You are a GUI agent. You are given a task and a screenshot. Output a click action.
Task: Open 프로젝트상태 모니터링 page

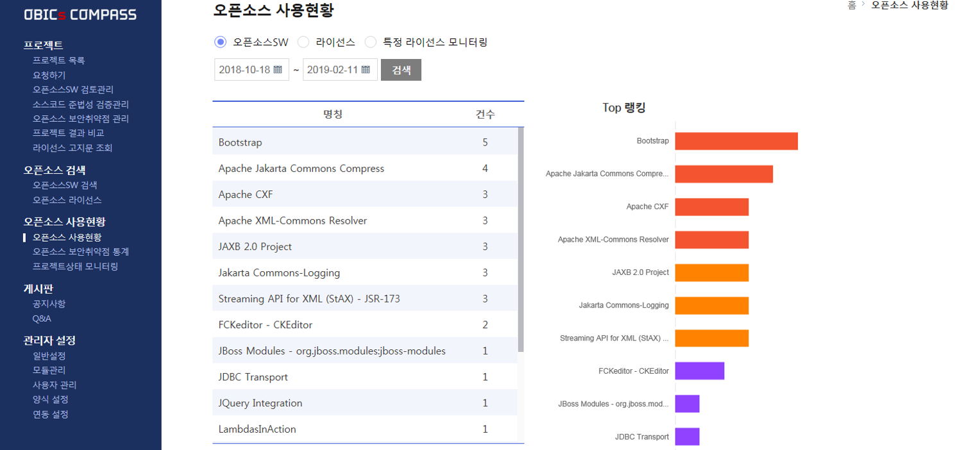point(76,267)
